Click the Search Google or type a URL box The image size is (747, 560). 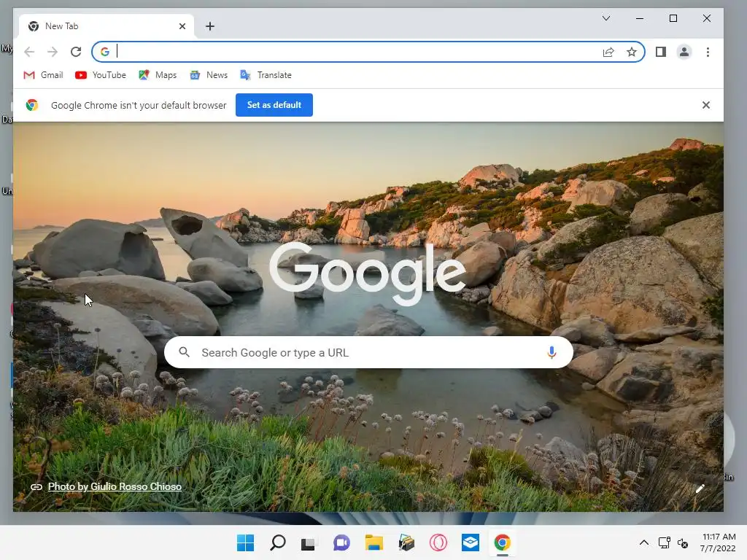tap(368, 352)
